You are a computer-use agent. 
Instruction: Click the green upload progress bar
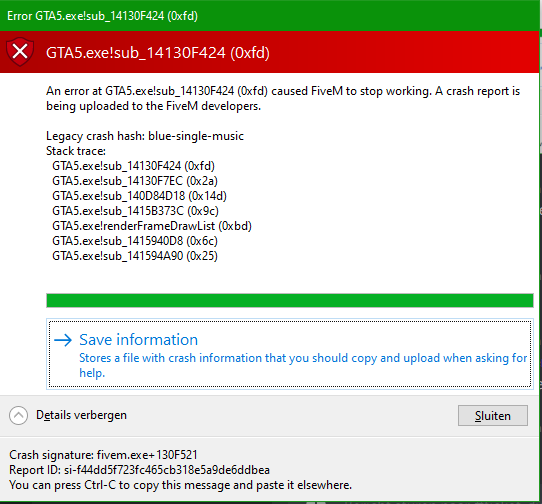click(290, 300)
